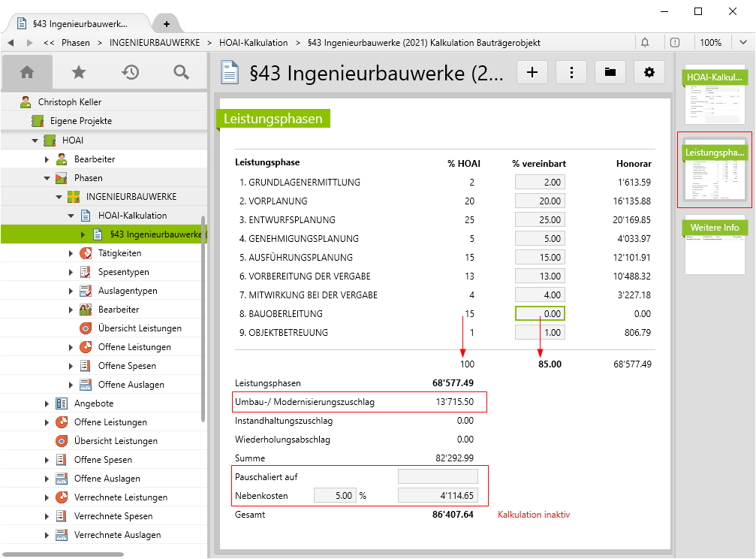Click the Pauschaliert auf input field
This screenshot has width=756, height=559.
pyautogui.click(x=437, y=476)
